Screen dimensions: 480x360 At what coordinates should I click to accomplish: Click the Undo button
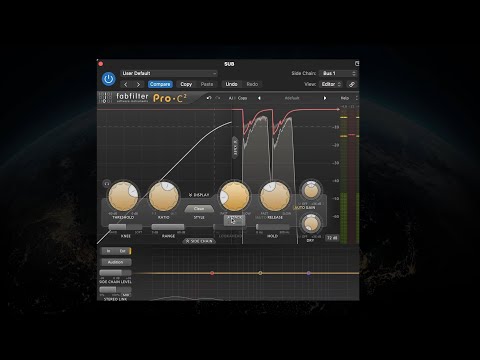[x=231, y=84]
